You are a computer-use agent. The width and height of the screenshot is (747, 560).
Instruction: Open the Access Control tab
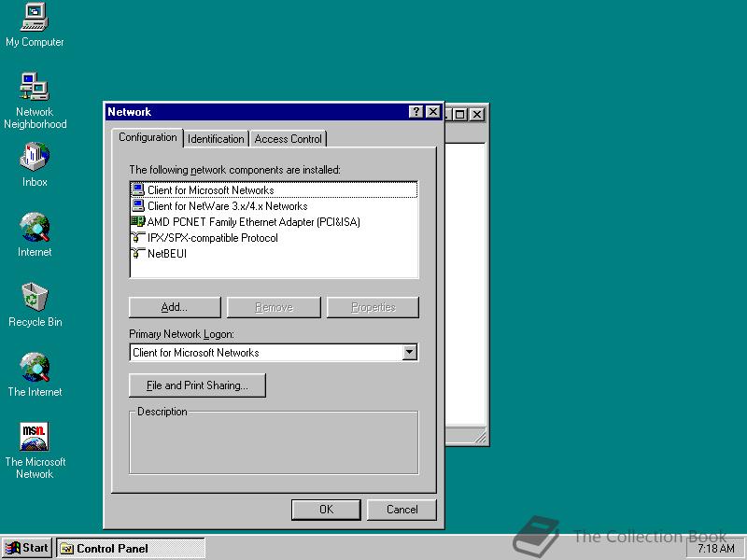coord(288,139)
